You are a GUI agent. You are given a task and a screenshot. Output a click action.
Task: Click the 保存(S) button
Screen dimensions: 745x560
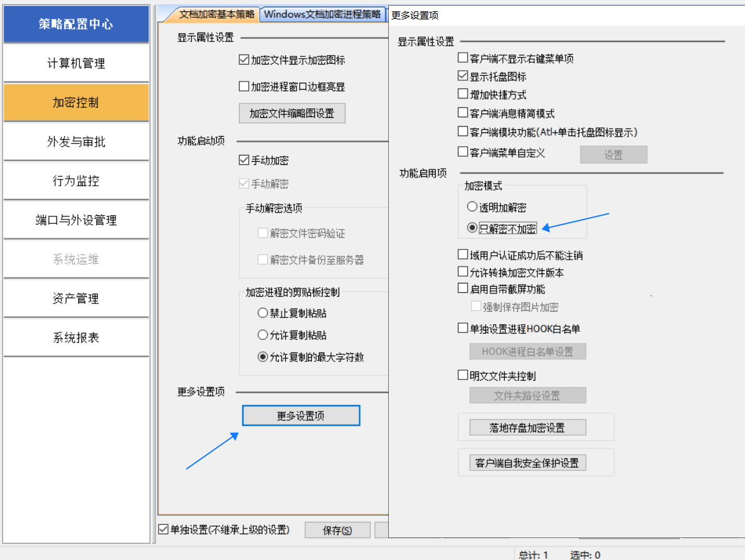coord(337,531)
